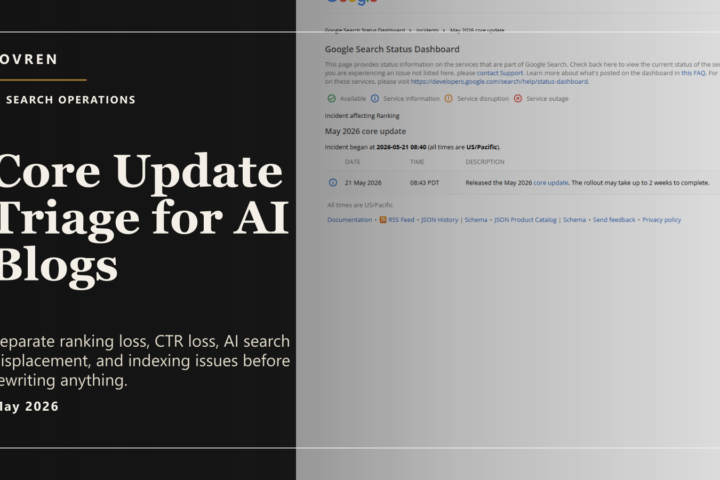Click Schema link after JSON Product Catalog
This screenshot has width=720, height=480.
point(574,220)
